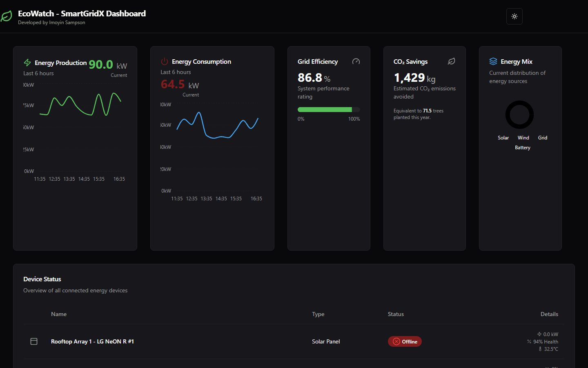Click the 64.5 kW consumption value
588x368 pixels.
pos(180,84)
